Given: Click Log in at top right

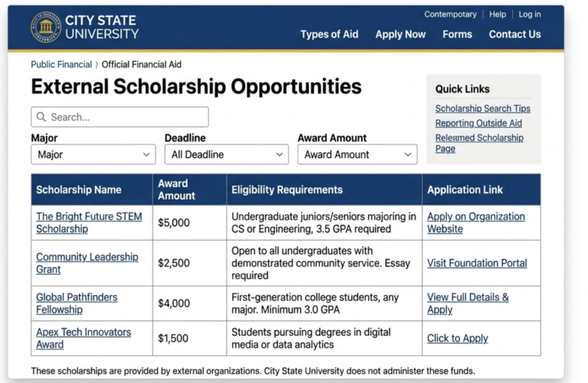Looking at the screenshot, I should 529,14.
